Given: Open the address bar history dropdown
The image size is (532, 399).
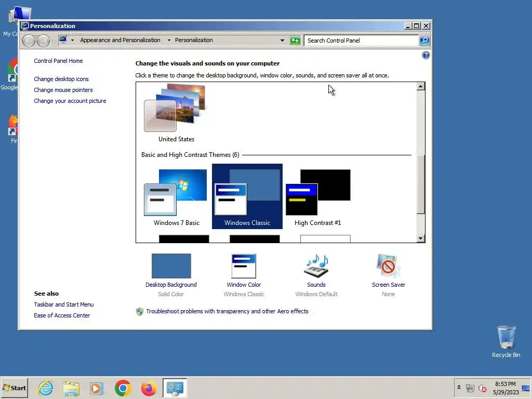Looking at the screenshot, I should [x=282, y=41].
